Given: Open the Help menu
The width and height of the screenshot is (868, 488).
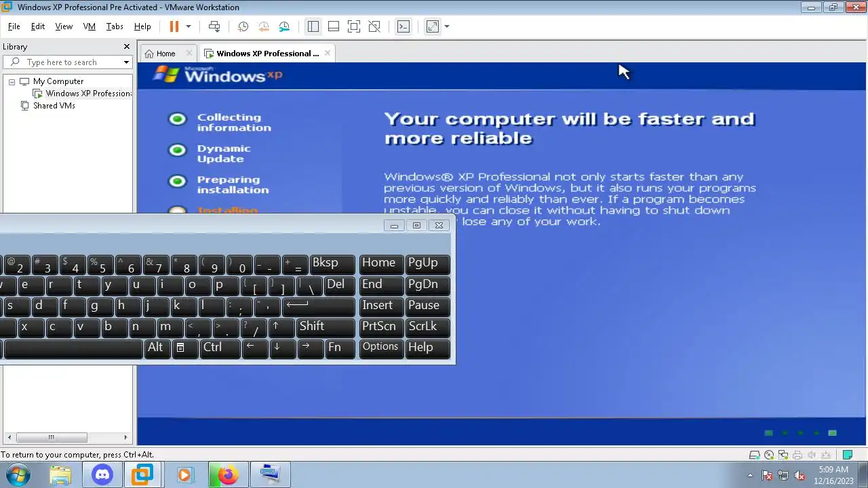Looking at the screenshot, I should point(142,26).
